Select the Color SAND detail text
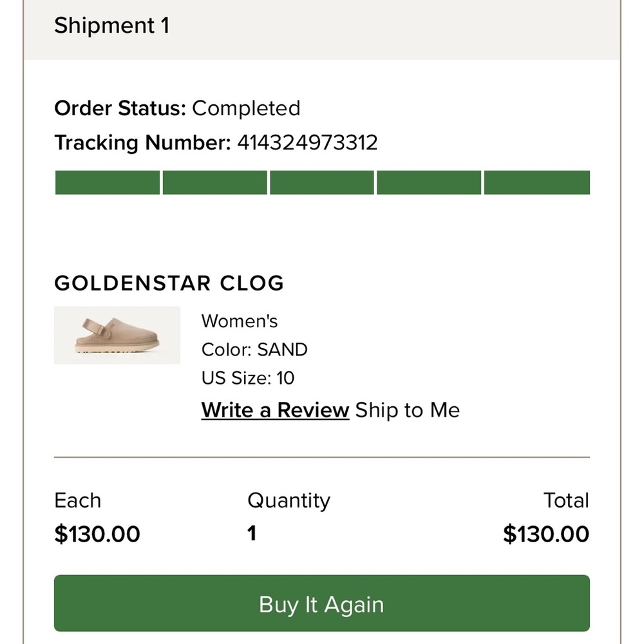 pos(254,350)
